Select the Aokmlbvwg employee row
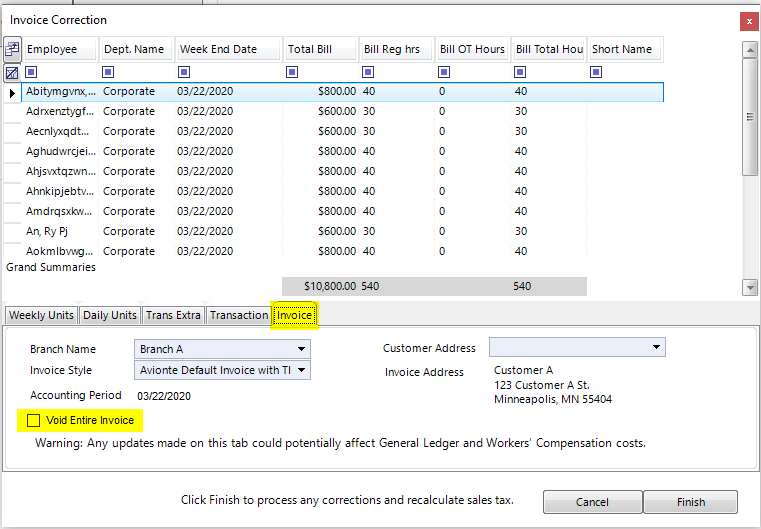The width and height of the screenshot is (761, 529). point(342,250)
